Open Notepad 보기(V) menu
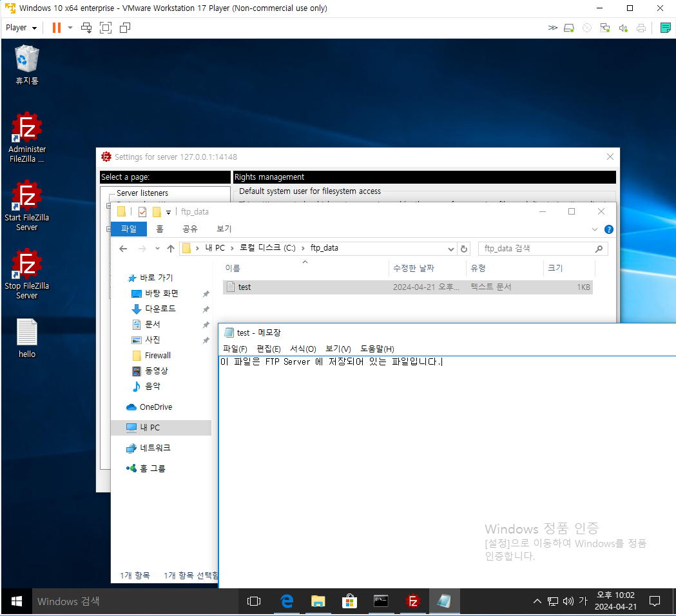 point(338,349)
